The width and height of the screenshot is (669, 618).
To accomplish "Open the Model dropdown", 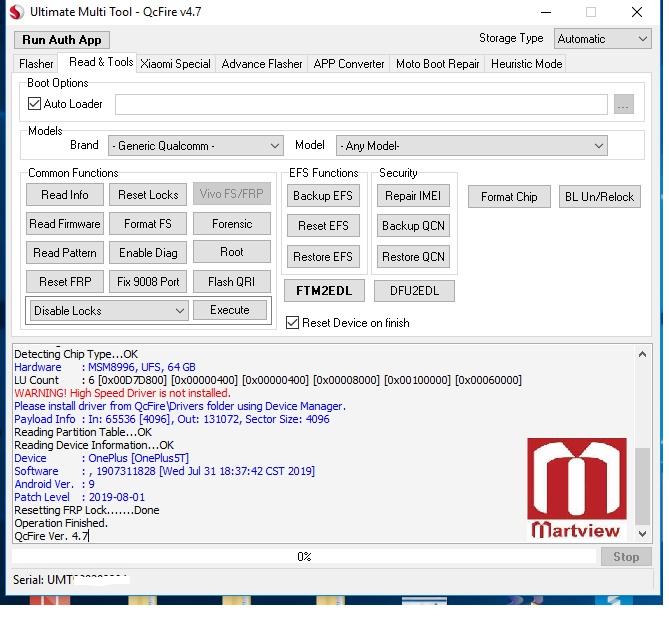I will point(471,146).
